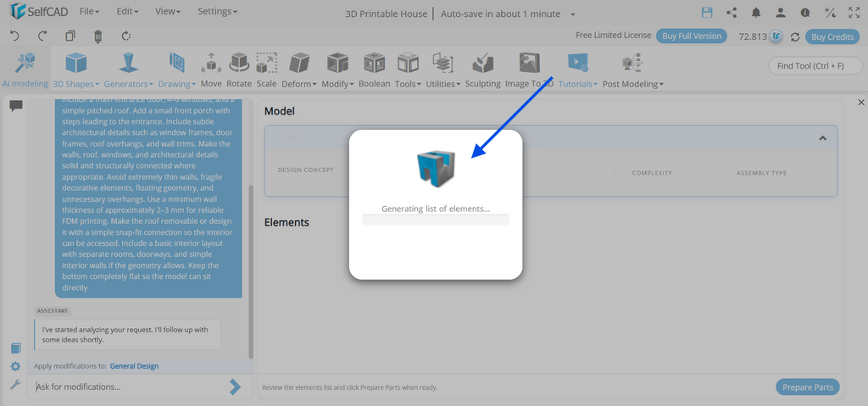Click the Copy objects icon
Viewport: 868px width, 406px height.
click(x=70, y=36)
